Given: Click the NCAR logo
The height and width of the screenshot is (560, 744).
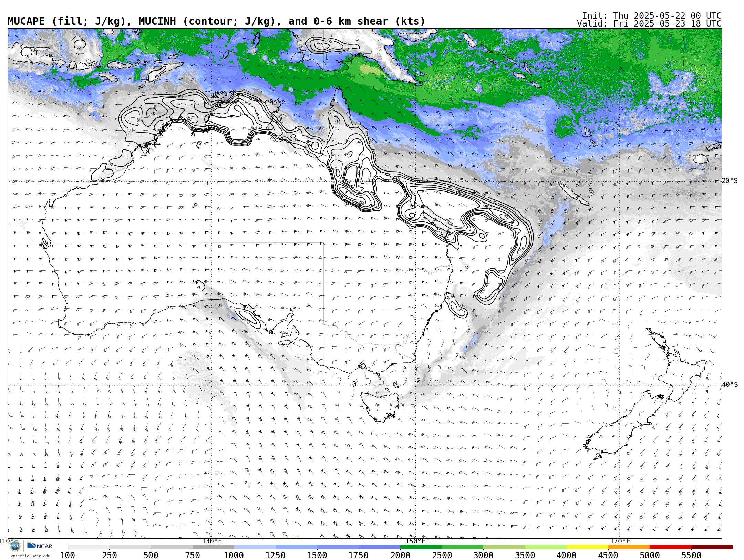Looking at the screenshot, I should (x=40, y=546).
